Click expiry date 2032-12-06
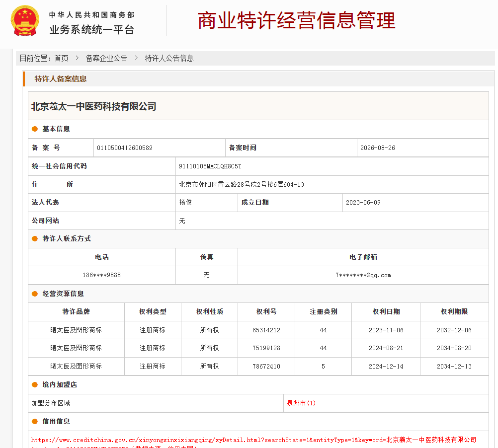The image size is (498, 448). pyautogui.click(x=454, y=330)
